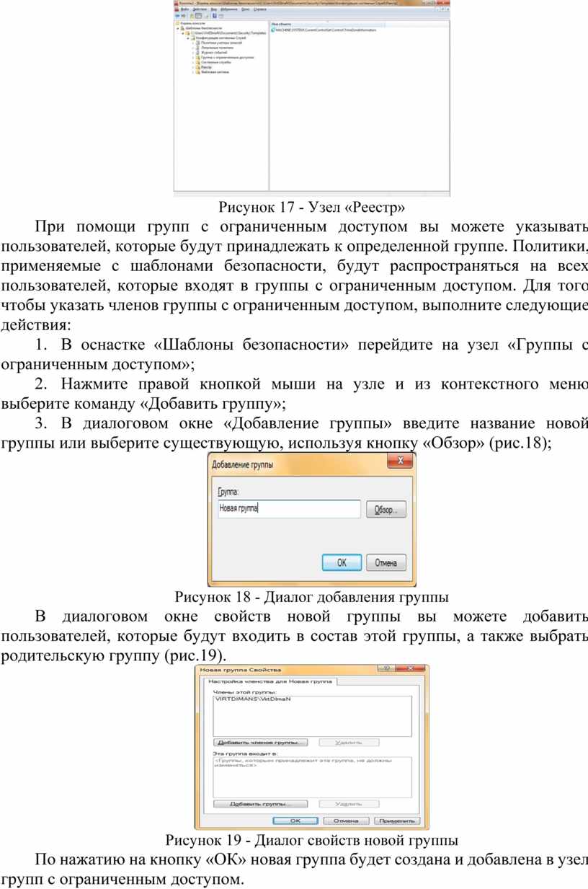Open the Файл menu in the console
The image size is (588, 889).
(185, 9)
